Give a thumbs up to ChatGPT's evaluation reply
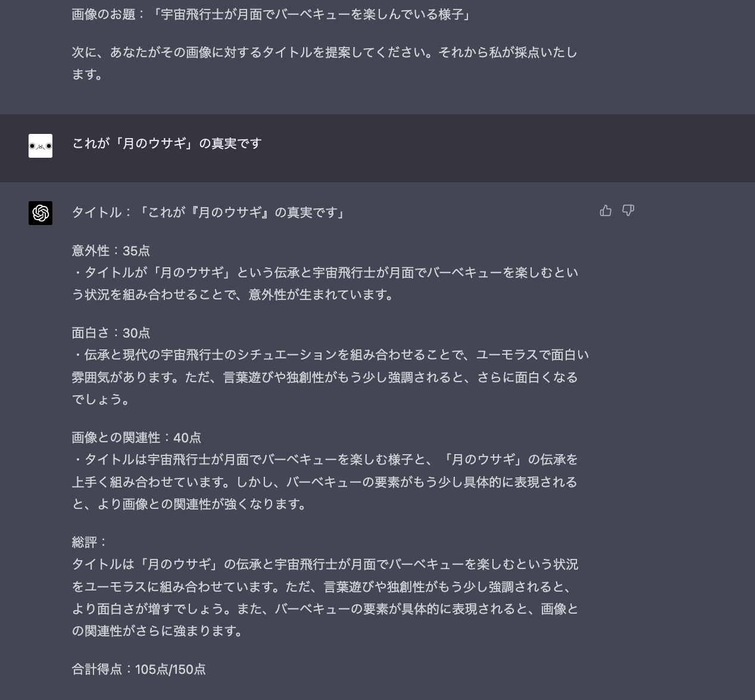 pos(606,211)
